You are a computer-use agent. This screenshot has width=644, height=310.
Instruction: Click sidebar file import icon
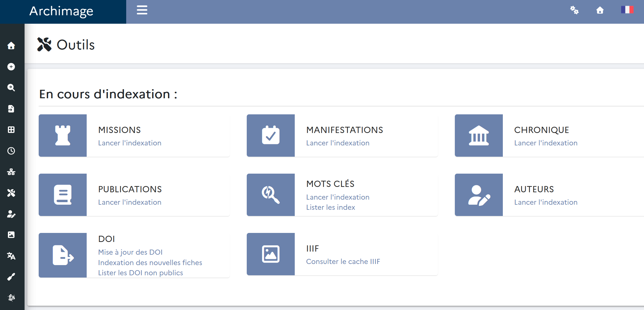tap(11, 109)
